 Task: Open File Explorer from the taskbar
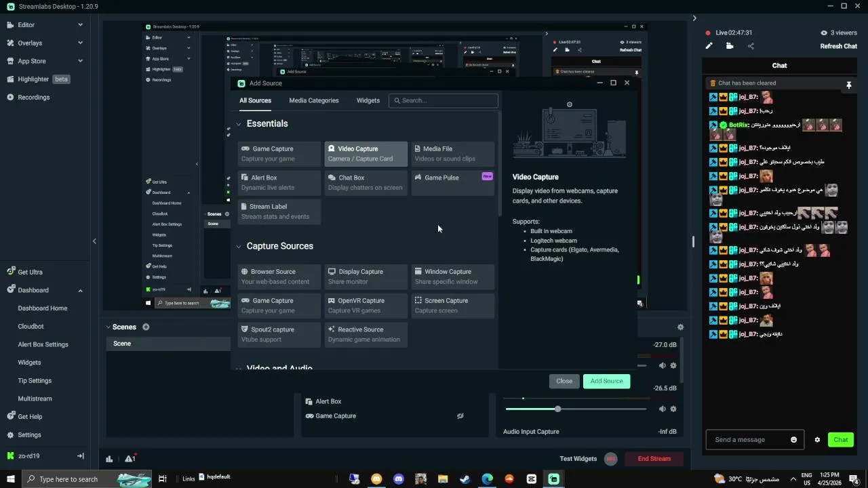(443, 479)
